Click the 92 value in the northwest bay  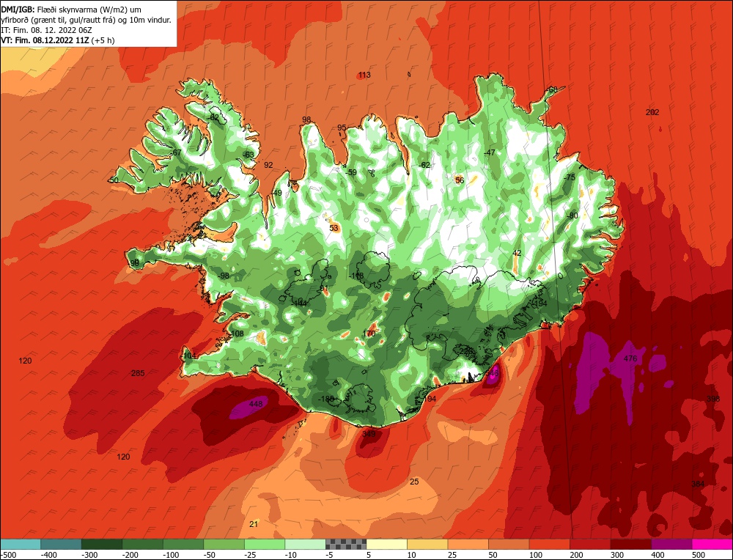click(268, 165)
